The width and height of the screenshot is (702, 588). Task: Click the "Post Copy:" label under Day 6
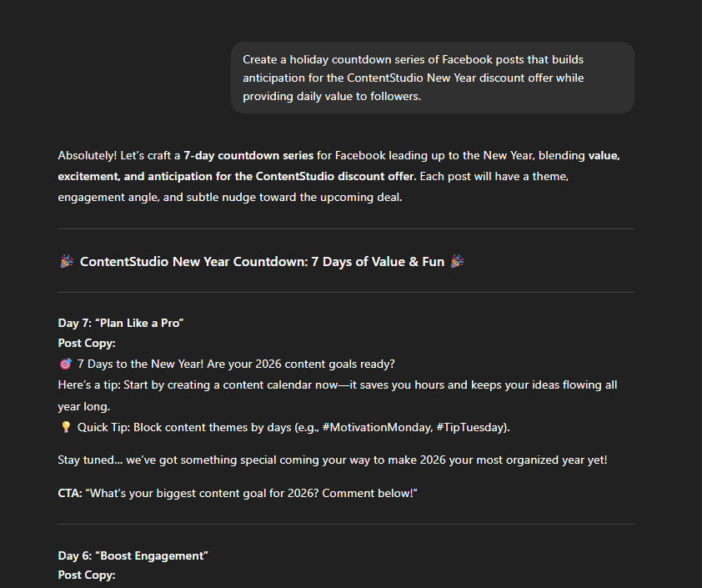click(87, 575)
